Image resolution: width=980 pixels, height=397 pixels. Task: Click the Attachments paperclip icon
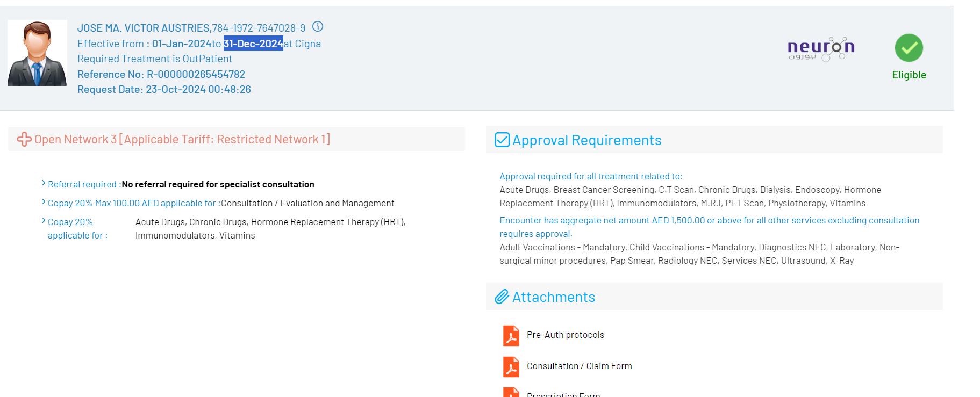(x=502, y=297)
